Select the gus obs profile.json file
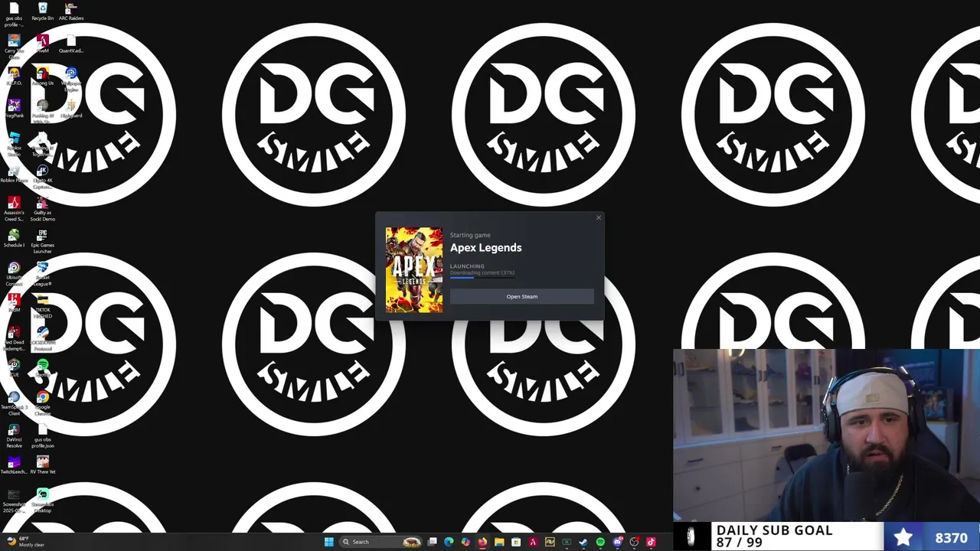This screenshot has height=551, width=980. [x=43, y=435]
